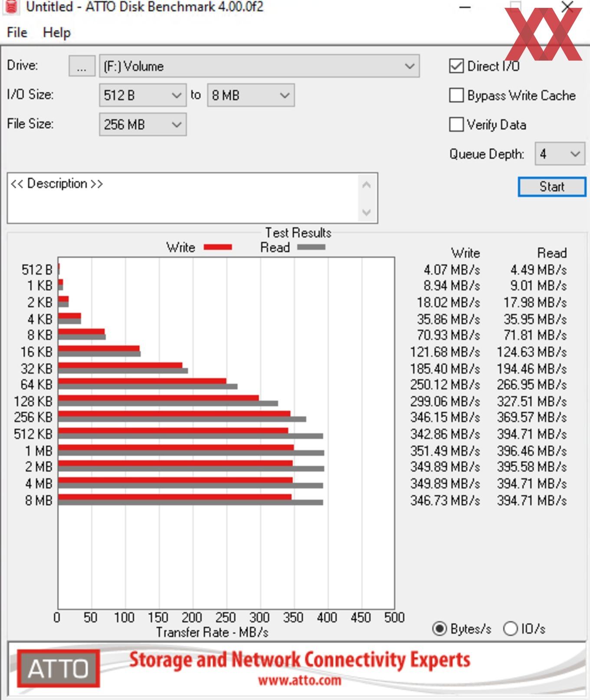This screenshot has height=700, width=590.
Task: Click the gray Read legend swatch
Action: click(311, 247)
